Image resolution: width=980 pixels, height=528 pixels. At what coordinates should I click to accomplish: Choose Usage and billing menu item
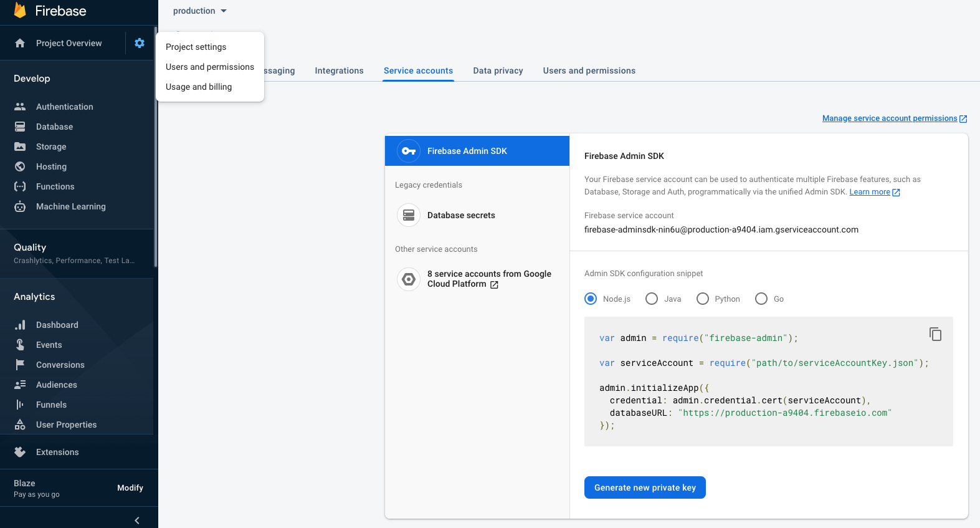[x=199, y=87]
